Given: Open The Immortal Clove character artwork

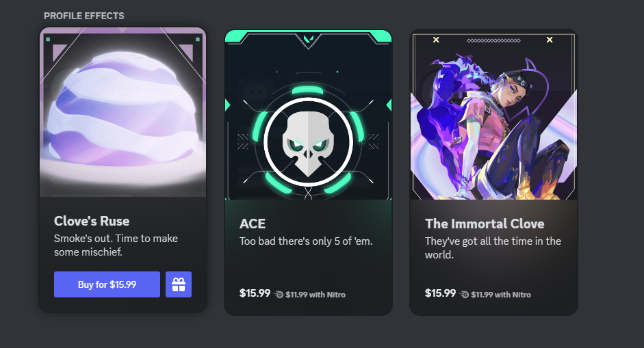Looking at the screenshot, I should pos(493,115).
